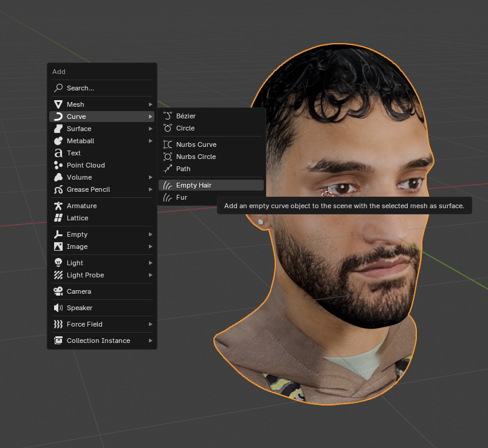This screenshot has width=488, height=448.
Task: Expand the Mesh submenu arrow
Action: pyautogui.click(x=151, y=104)
